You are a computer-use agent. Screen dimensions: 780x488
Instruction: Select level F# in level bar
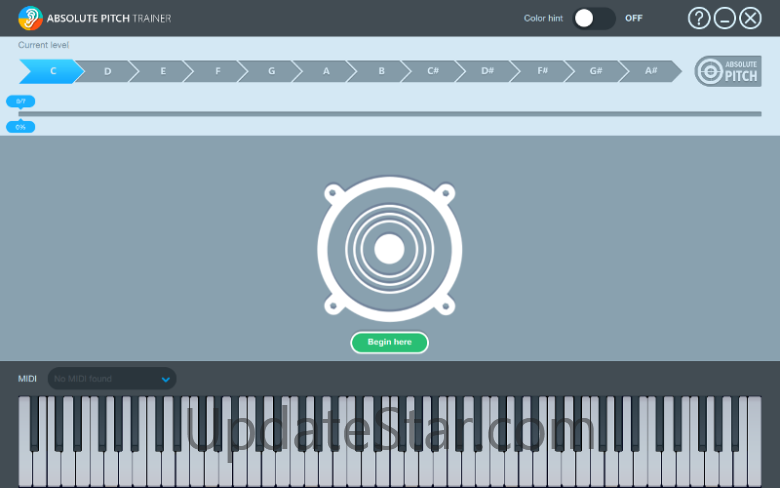(x=542, y=71)
